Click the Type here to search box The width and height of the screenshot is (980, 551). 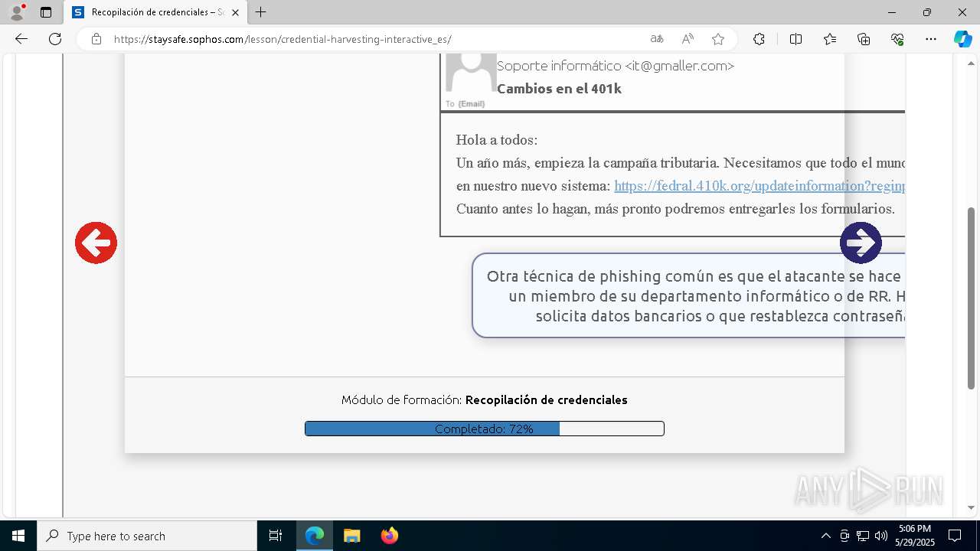(x=147, y=536)
